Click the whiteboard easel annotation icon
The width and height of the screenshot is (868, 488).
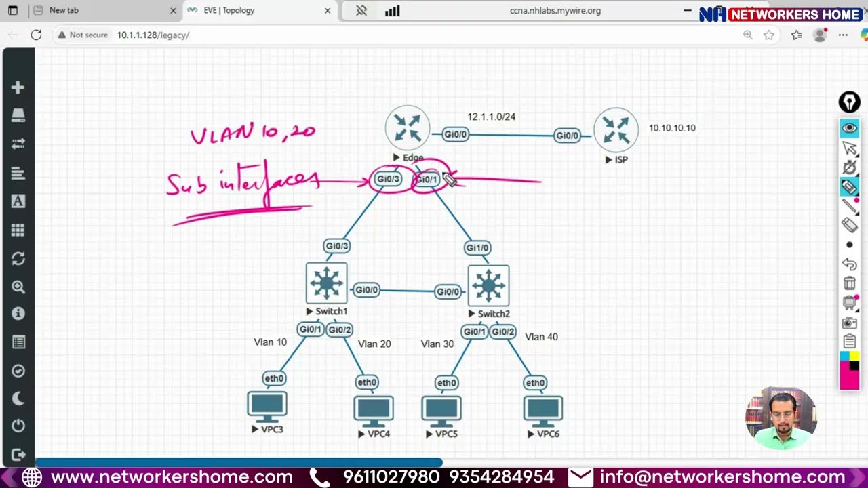click(850, 303)
